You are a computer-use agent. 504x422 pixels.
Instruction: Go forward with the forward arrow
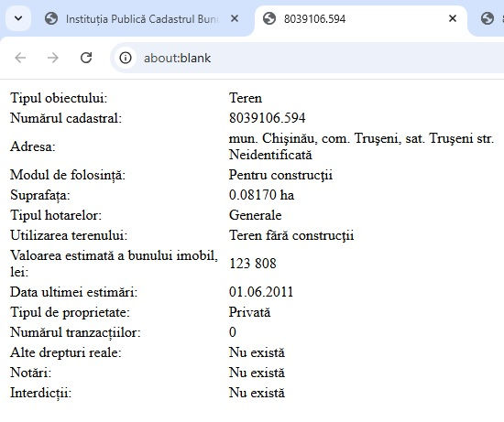(53, 58)
